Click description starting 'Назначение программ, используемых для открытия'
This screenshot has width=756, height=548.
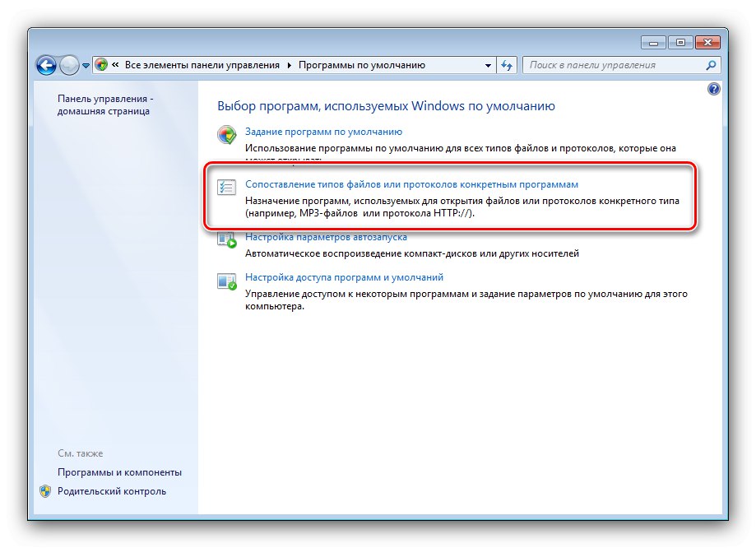pyautogui.click(x=461, y=207)
